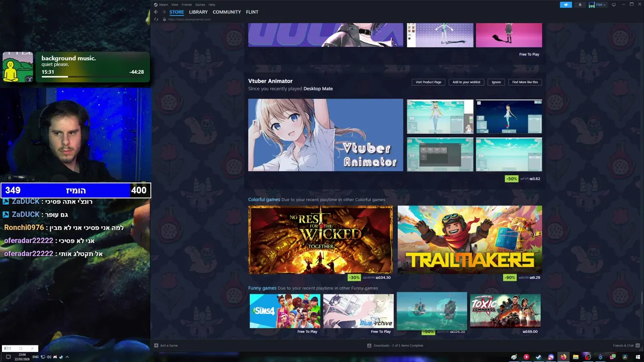Open the Downloads manager icon
The height and width of the screenshot is (362, 644).
pyautogui.click(x=369, y=345)
